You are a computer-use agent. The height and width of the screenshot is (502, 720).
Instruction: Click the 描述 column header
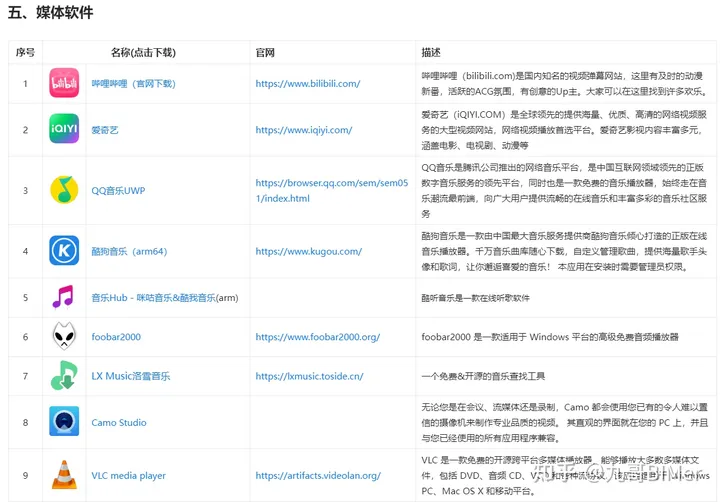coord(431,52)
